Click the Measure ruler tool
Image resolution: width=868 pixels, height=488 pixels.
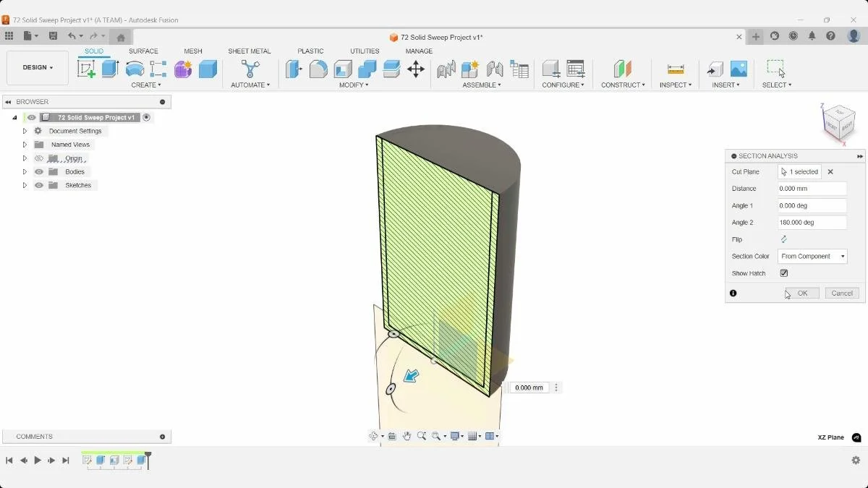point(676,69)
